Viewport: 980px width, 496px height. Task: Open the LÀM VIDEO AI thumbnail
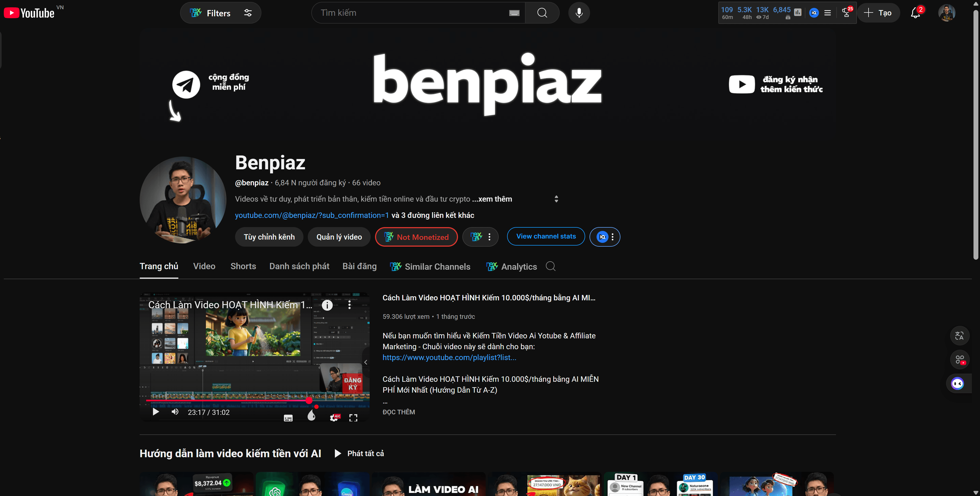[429, 484]
